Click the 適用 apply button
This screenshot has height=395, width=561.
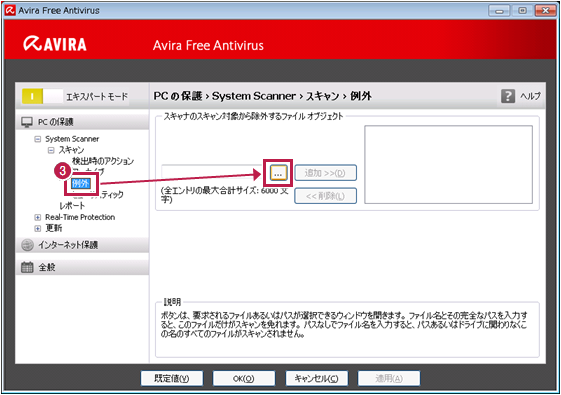coord(389,379)
